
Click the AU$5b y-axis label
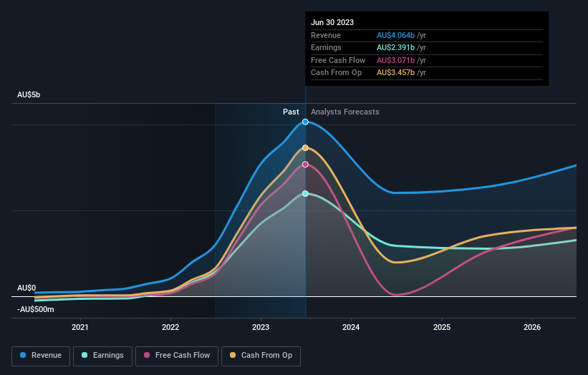(29, 94)
